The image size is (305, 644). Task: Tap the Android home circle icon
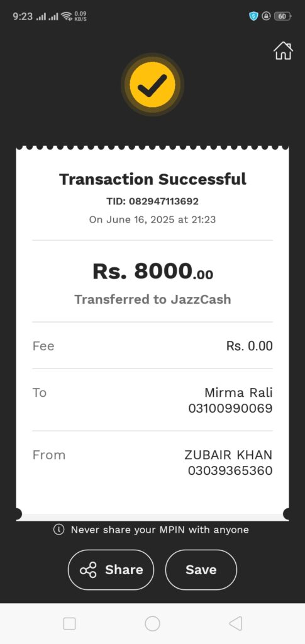[x=152, y=623]
